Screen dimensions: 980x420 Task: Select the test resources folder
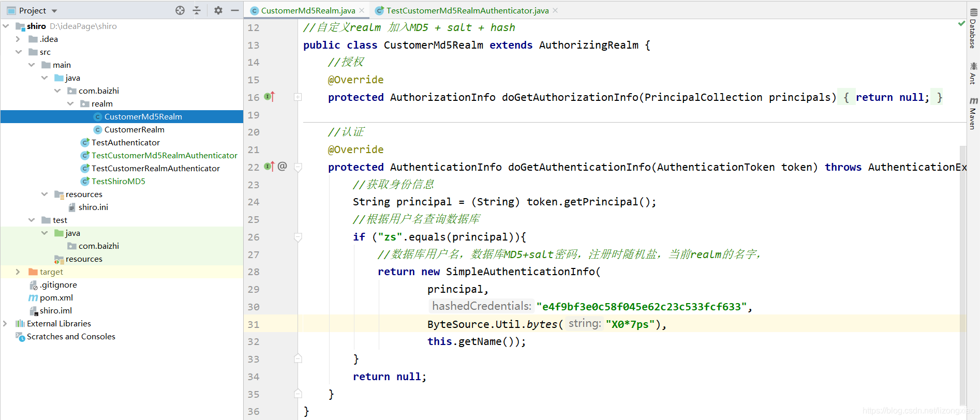tap(84, 259)
